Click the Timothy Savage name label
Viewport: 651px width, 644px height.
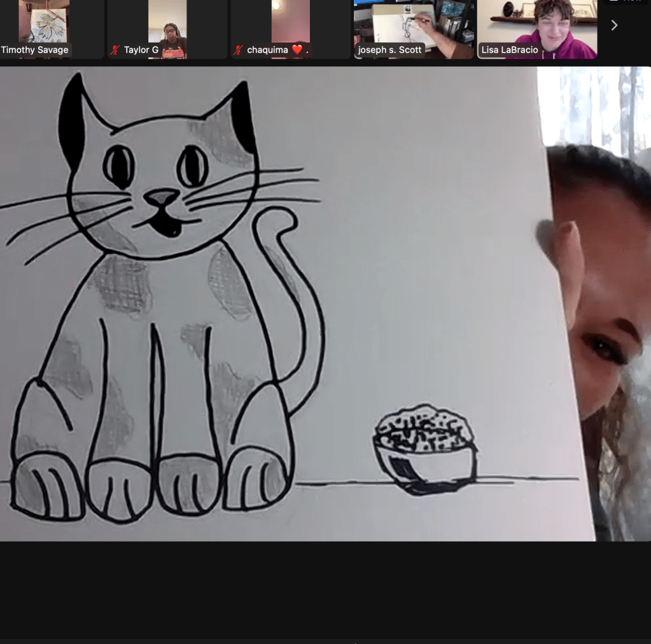[35, 50]
